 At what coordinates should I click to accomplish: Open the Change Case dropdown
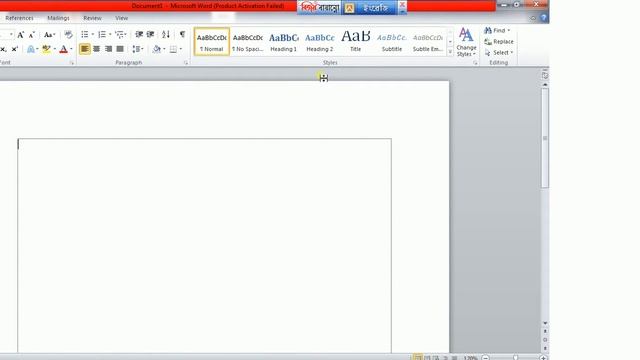pos(49,35)
